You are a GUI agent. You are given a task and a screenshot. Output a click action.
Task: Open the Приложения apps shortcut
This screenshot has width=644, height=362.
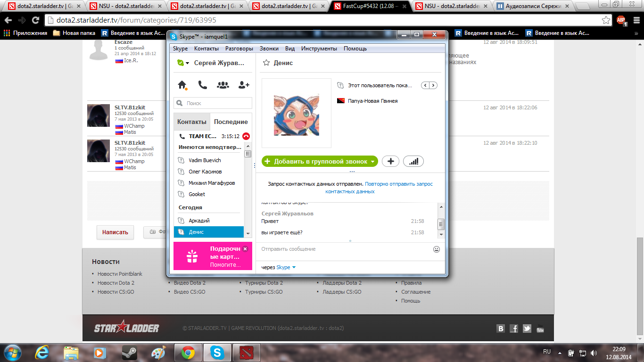pos(25,33)
